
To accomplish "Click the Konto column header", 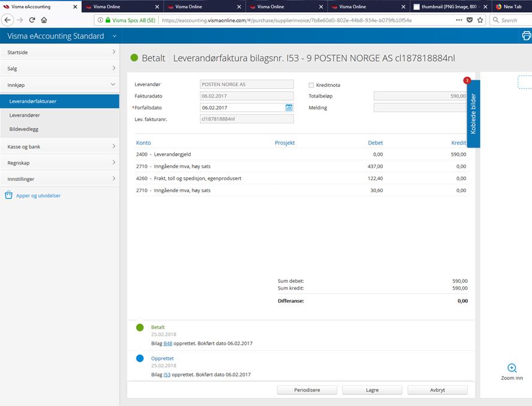I will coord(144,143).
